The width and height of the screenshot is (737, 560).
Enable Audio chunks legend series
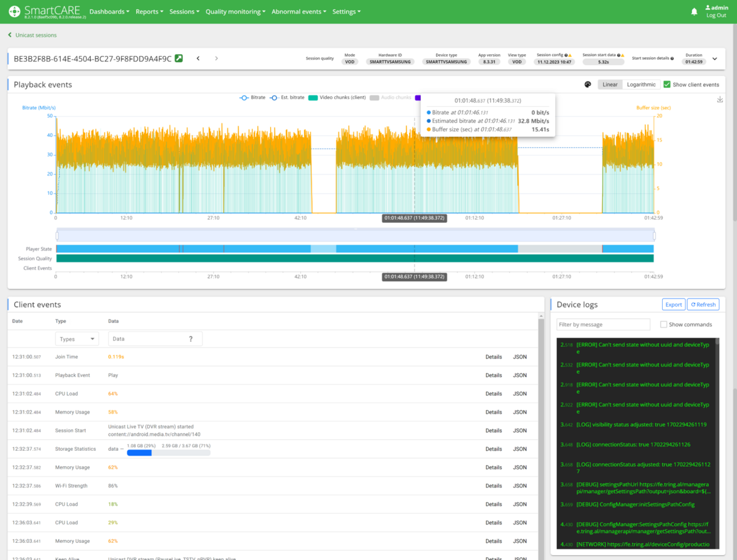click(x=391, y=98)
